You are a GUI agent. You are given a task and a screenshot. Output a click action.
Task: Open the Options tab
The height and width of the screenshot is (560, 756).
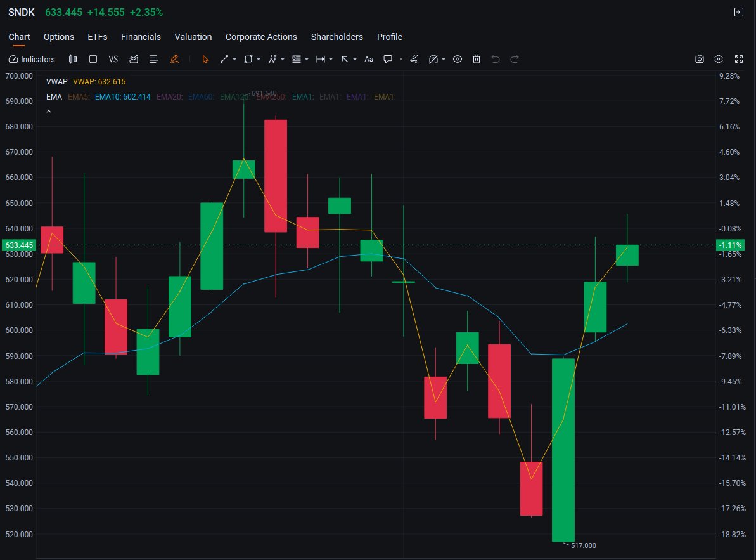[59, 37]
